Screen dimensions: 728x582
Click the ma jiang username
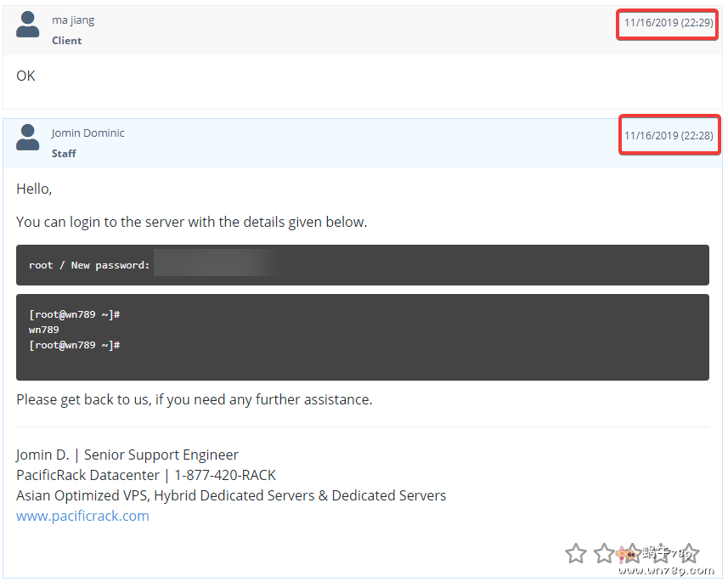coord(73,20)
